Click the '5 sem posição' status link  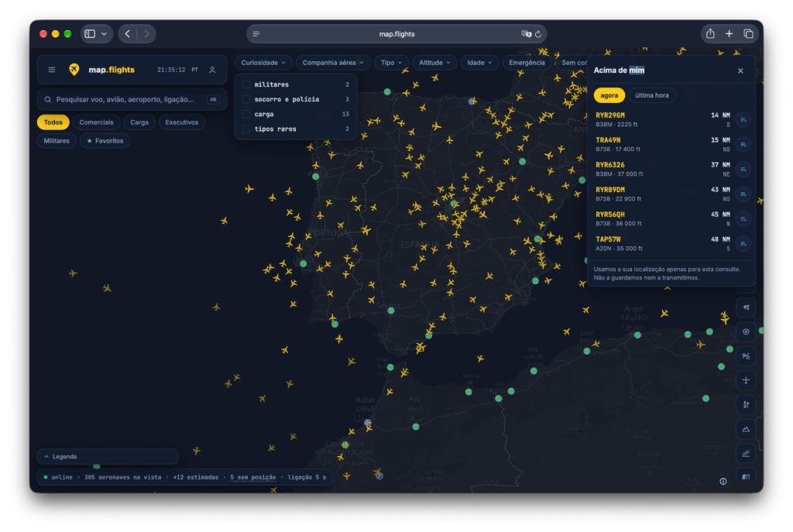pos(253,477)
